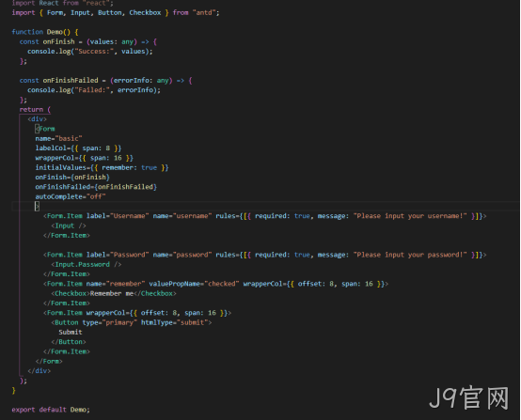Place cursor on the onFinish function name
521x420 pixels.
point(59,41)
